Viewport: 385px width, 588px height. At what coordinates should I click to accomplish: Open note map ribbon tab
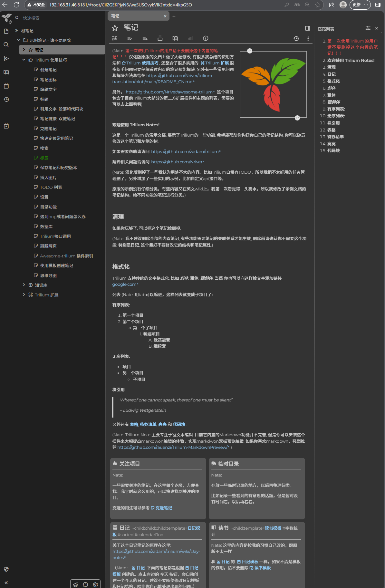click(175, 38)
